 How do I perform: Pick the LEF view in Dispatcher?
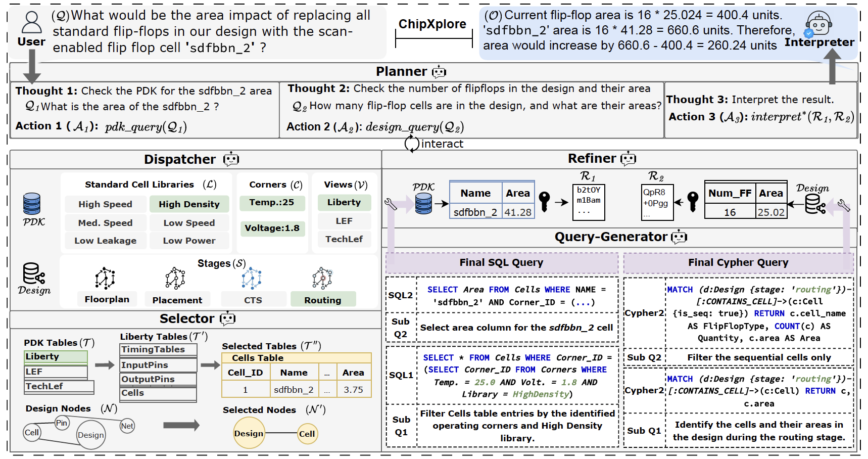pyautogui.click(x=344, y=221)
